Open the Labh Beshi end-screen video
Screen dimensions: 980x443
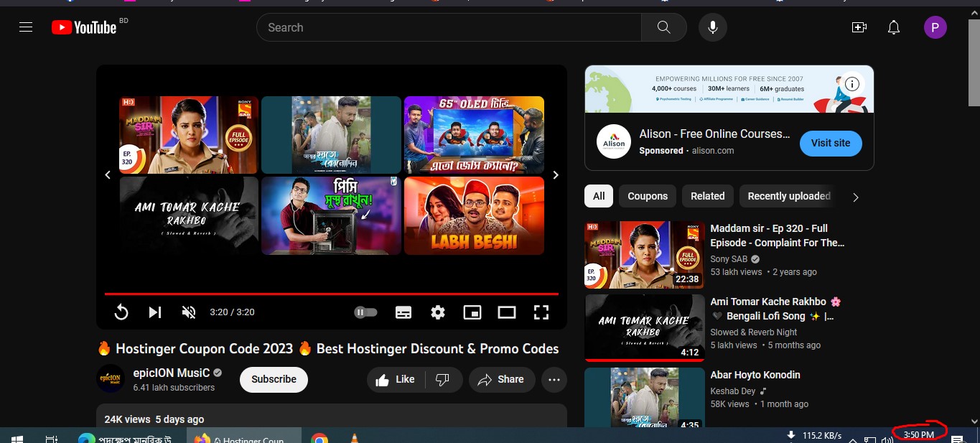click(474, 215)
